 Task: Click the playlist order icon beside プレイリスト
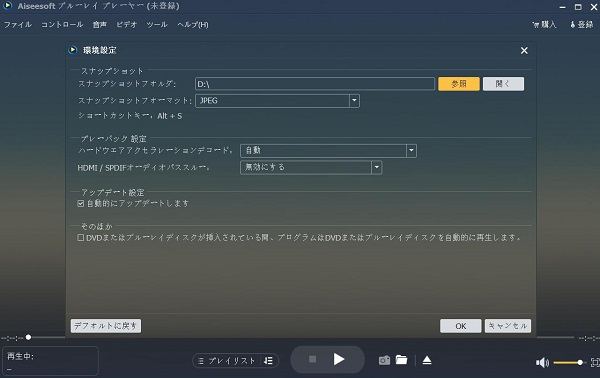click(269, 360)
